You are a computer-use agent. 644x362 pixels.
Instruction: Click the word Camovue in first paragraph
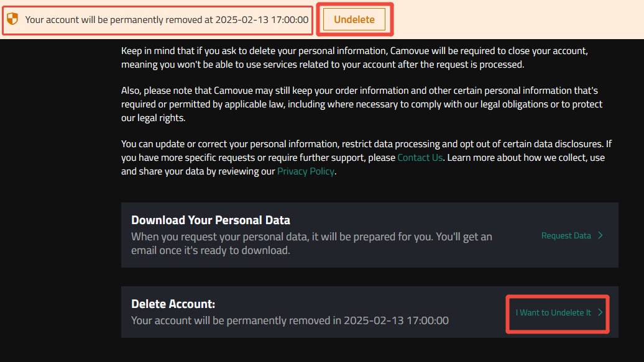click(410, 51)
